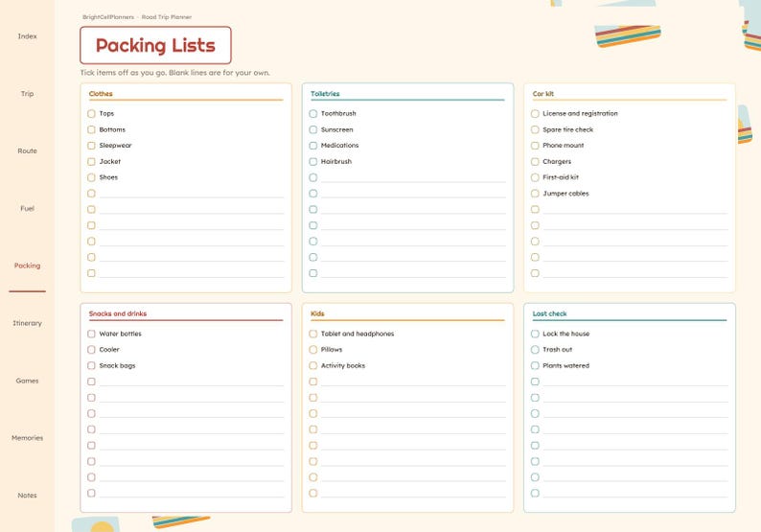Image resolution: width=761 pixels, height=532 pixels.
Task: Click the Road Trip Planner breadcrumb text
Action: click(167, 17)
